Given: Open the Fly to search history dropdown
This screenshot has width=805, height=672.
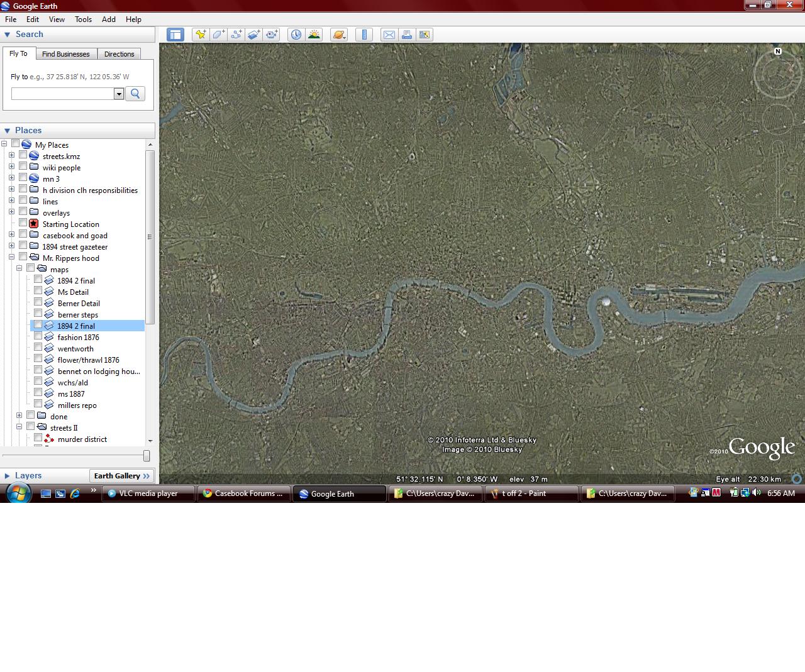Looking at the screenshot, I should (119, 94).
